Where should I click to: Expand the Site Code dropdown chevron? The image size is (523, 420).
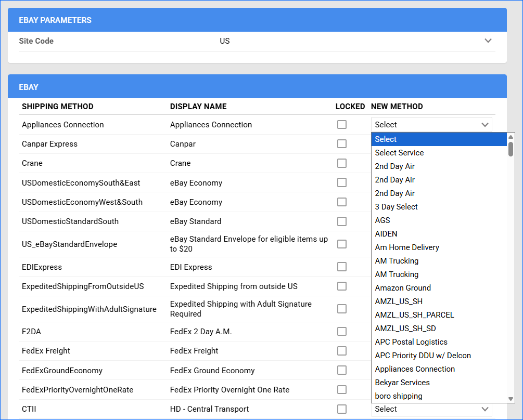click(x=488, y=41)
